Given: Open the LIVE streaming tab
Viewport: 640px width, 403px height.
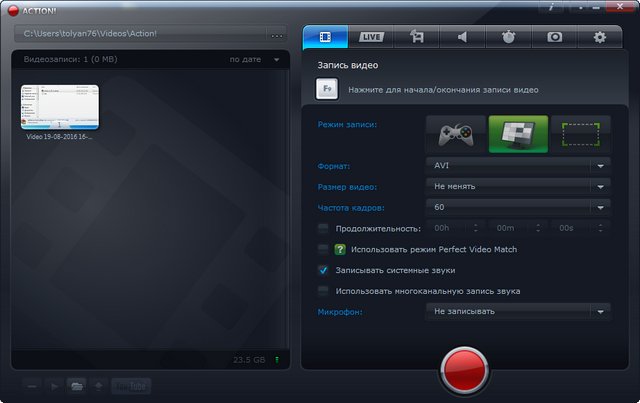Looking at the screenshot, I should click(x=371, y=37).
